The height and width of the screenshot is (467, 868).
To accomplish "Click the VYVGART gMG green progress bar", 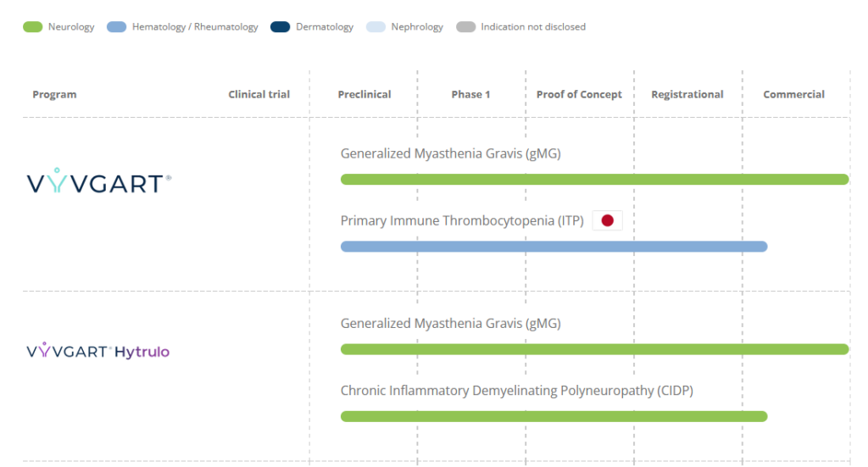I will (594, 180).
